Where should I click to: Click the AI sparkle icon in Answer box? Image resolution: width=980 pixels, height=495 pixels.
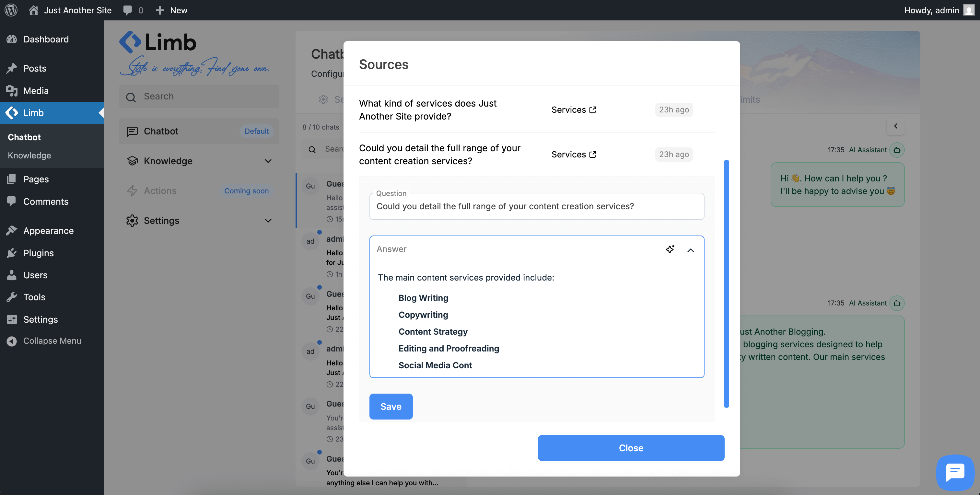pyautogui.click(x=670, y=249)
